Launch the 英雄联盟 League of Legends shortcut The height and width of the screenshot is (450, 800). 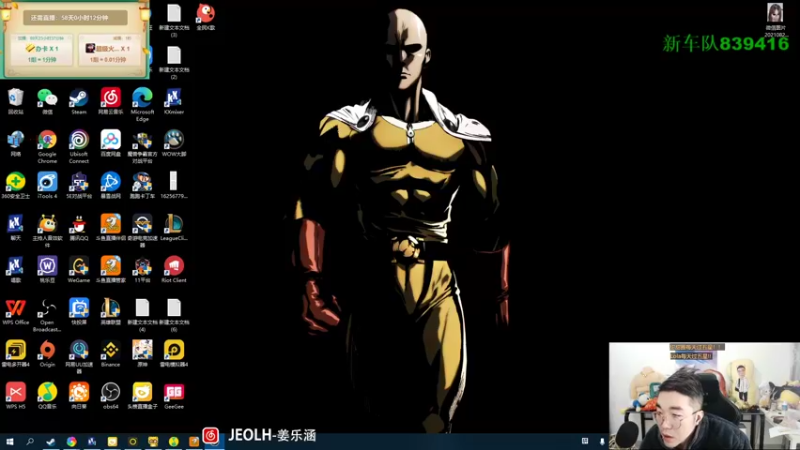click(x=111, y=309)
